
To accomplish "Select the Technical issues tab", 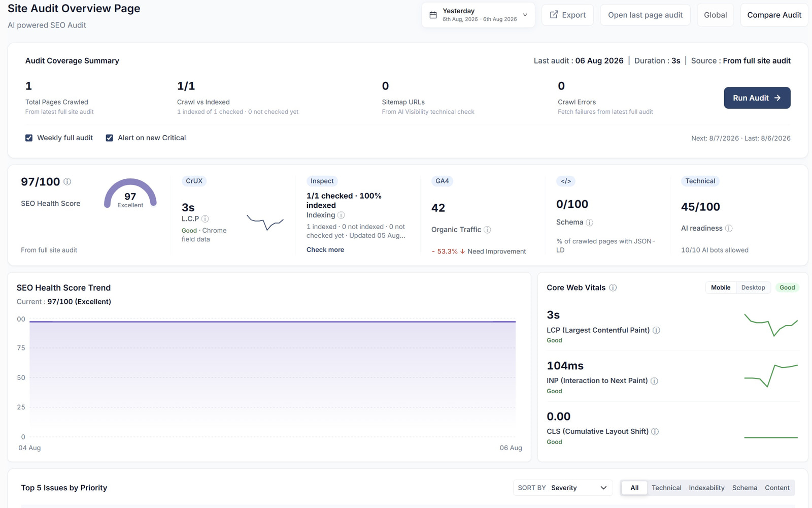I will click(x=666, y=488).
